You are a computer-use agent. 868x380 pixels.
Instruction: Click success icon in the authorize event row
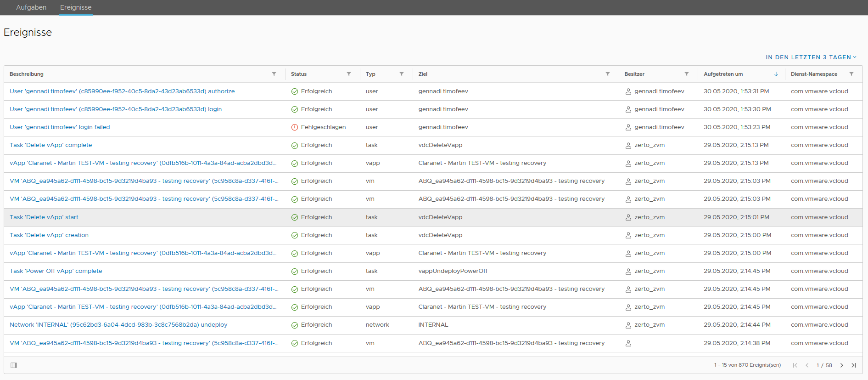(x=295, y=91)
